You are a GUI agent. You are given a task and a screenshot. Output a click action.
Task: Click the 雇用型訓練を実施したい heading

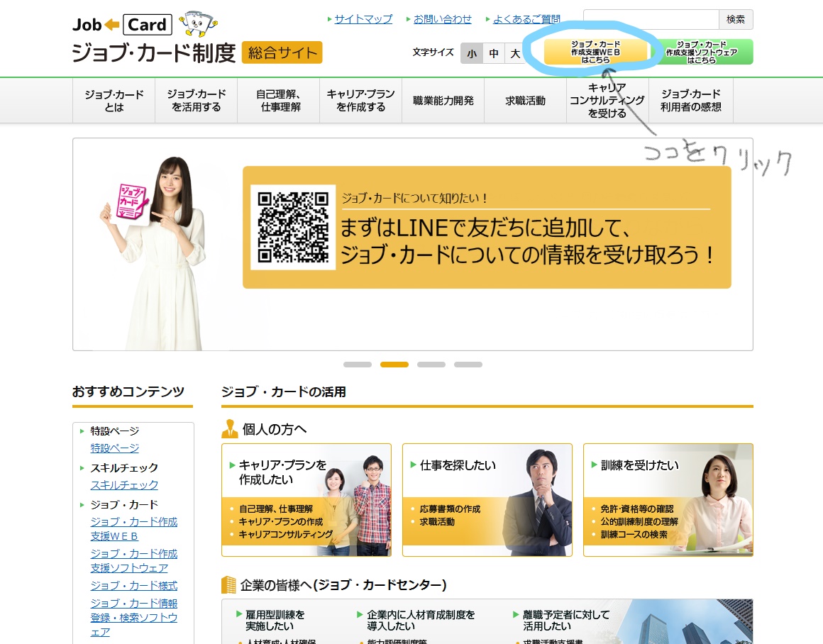point(275,621)
